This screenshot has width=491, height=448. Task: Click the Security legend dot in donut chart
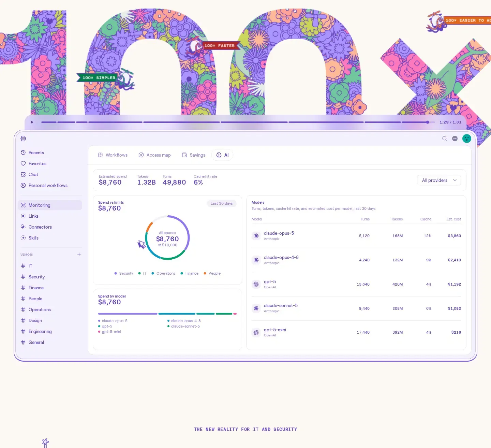[x=116, y=273]
